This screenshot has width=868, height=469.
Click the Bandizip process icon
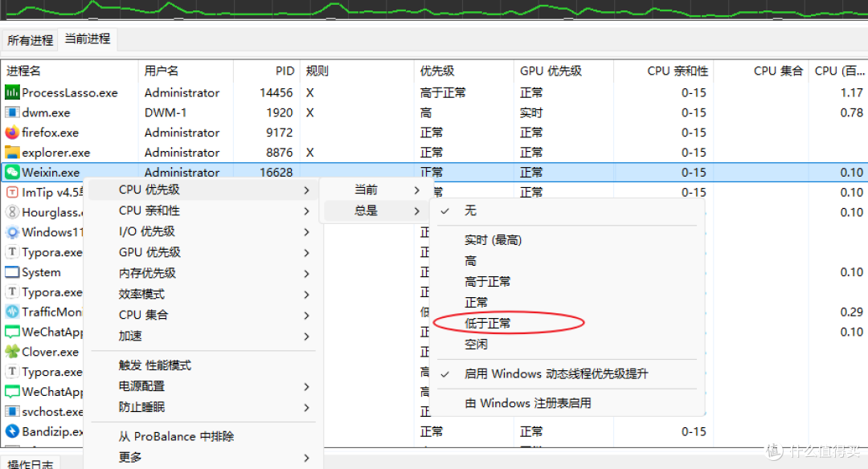click(12, 431)
